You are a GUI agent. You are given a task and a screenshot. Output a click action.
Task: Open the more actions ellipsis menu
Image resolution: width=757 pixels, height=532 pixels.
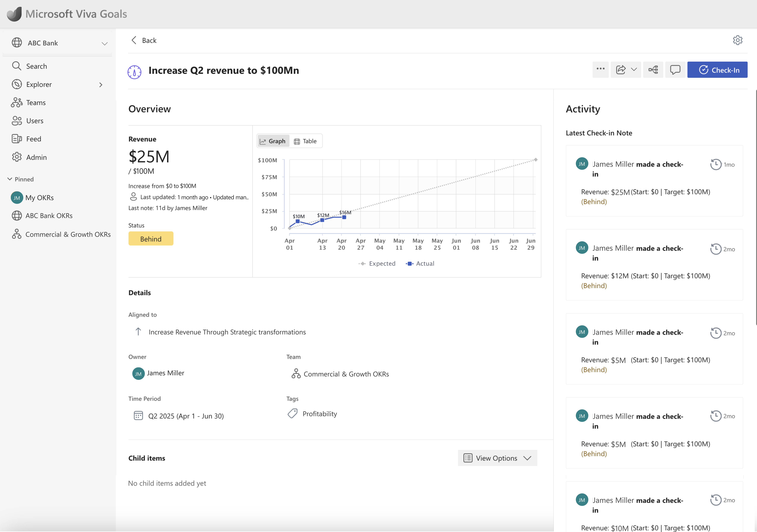point(600,70)
